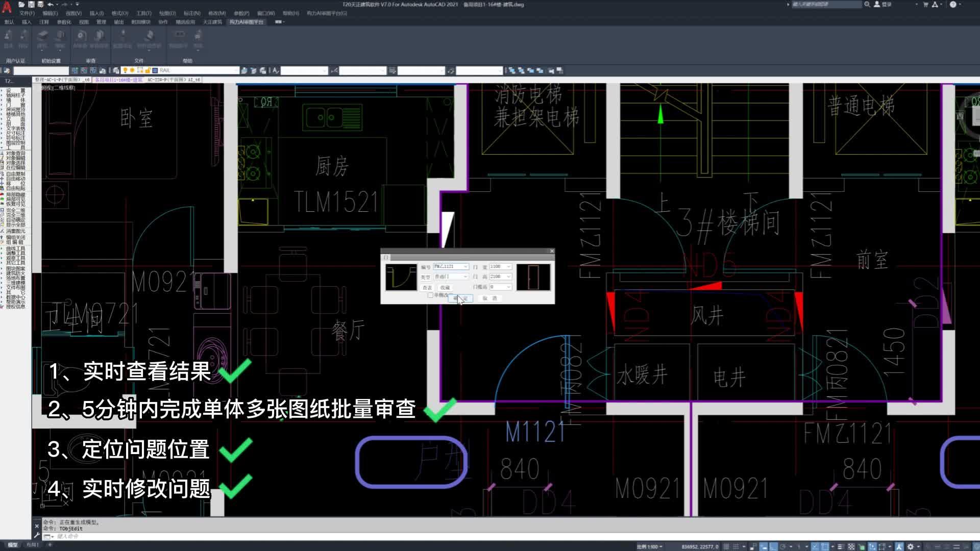The image size is (980, 551).
Task: Click the Save icon in quick access toolbar
Action: click(x=32, y=4)
